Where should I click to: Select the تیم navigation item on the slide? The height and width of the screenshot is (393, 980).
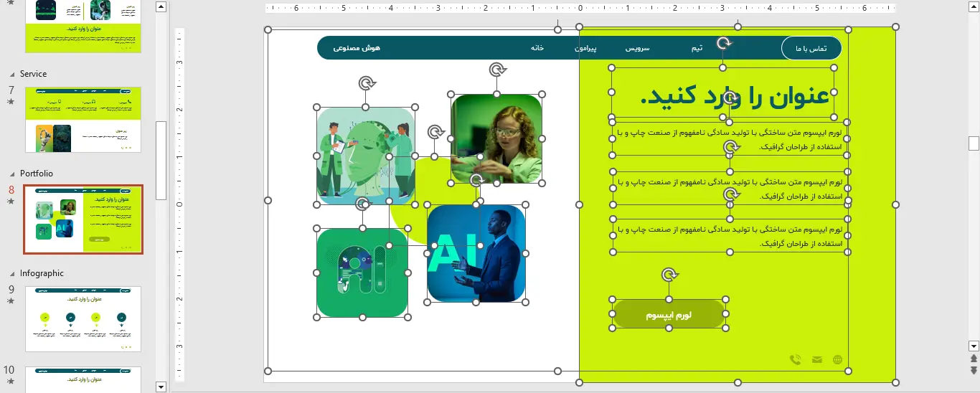696,48
